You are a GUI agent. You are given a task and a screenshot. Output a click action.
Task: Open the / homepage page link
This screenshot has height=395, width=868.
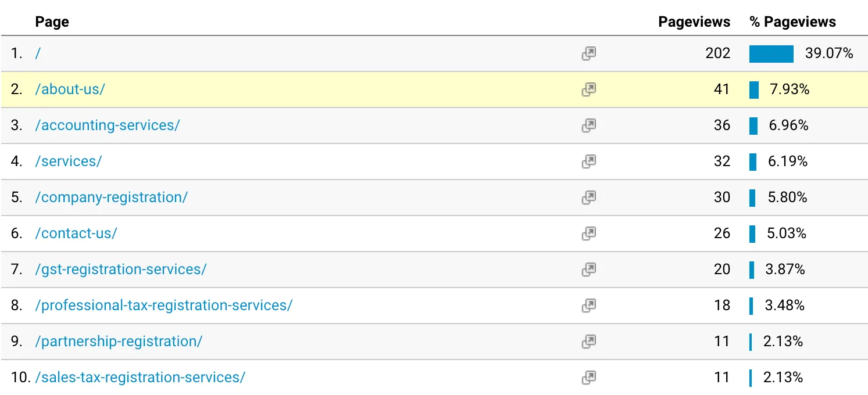point(38,53)
